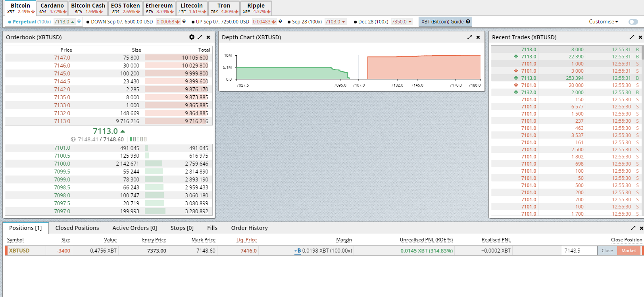Select the Cardano ADA tab
This screenshot has width=644, height=297.
pyautogui.click(x=52, y=8)
